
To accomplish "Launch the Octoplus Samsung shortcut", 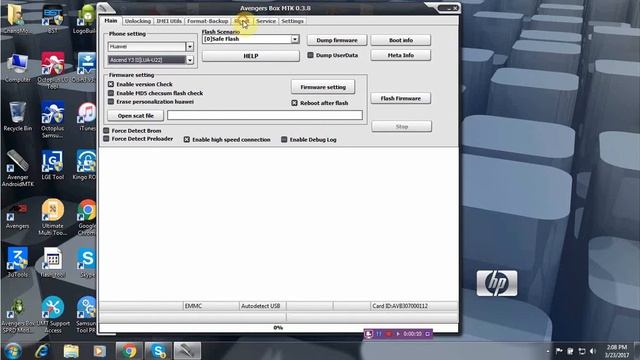I will pyautogui.click(x=53, y=119).
